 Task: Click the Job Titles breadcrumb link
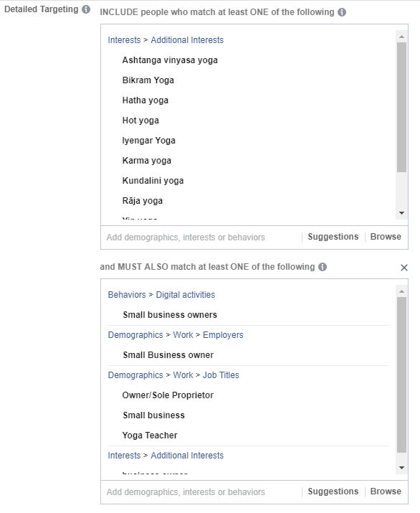pyautogui.click(x=221, y=375)
